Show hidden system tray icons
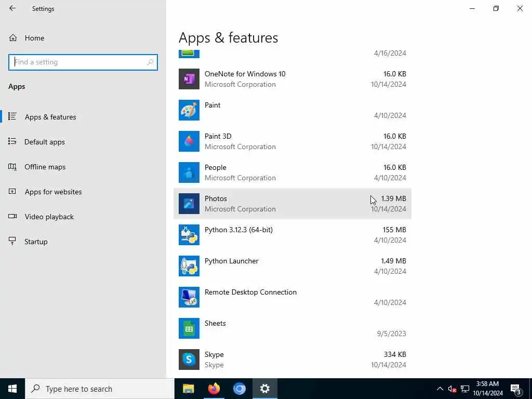 point(440,389)
